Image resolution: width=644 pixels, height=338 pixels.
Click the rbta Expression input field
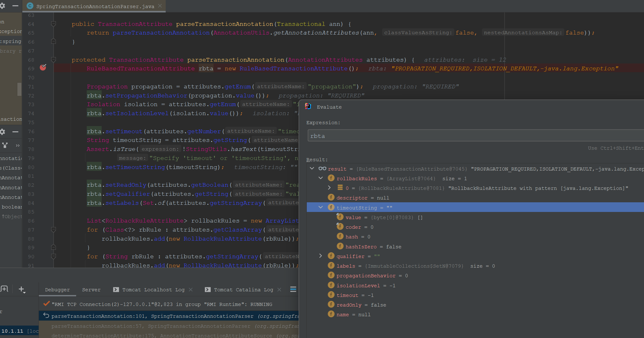pyautogui.click(x=466, y=136)
